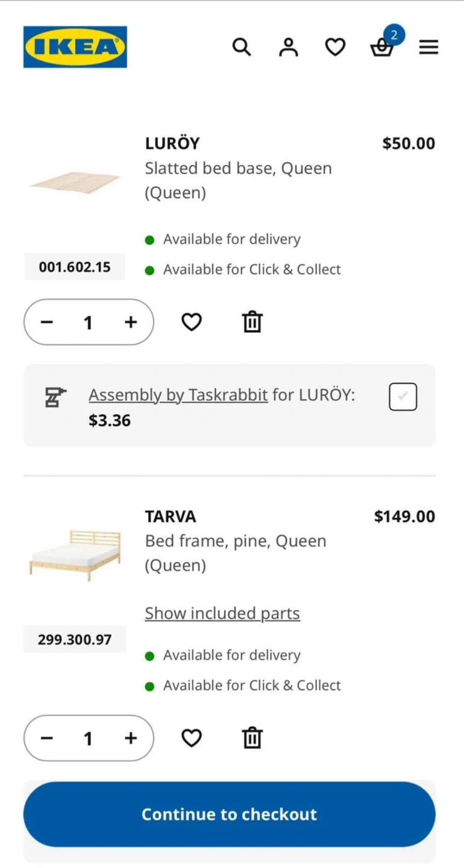This screenshot has height=868, width=464.
Task: Save TARVA to favorites with heart
Action: [x=192, y=738]
